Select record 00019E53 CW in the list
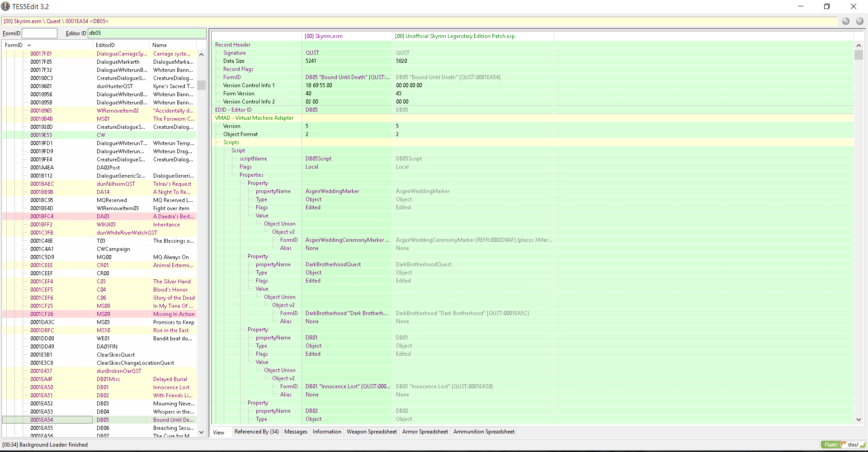Screen dimensions: 868x452 coord(99,135)
